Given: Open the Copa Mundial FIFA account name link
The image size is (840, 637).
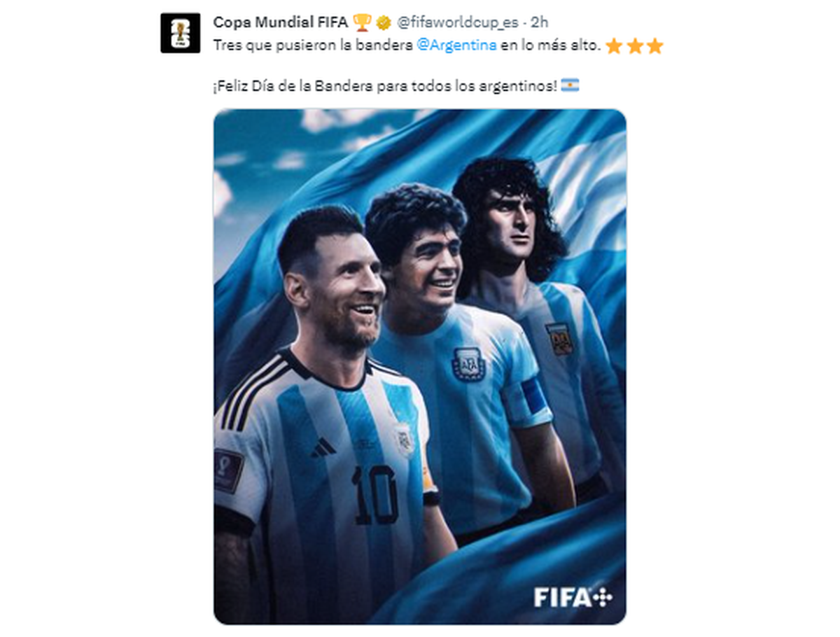Looking at the screenshot, I should click(x=280, y=22).
